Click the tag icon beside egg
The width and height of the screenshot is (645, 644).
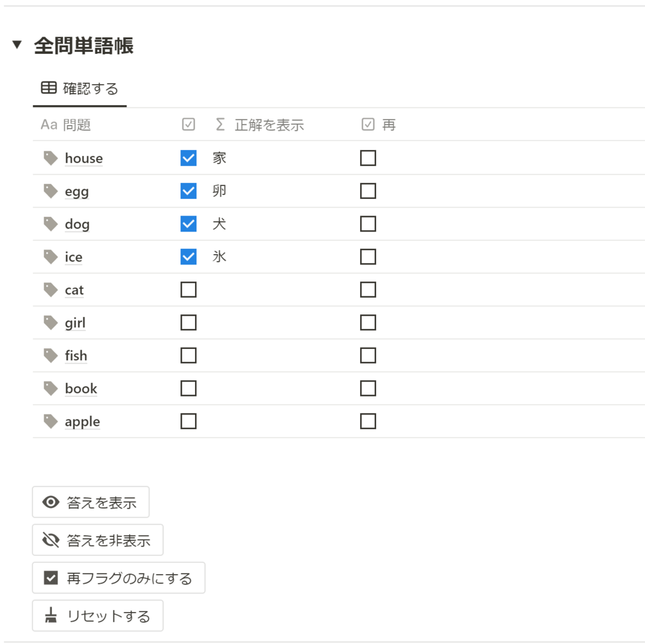[x=51, y=191]
